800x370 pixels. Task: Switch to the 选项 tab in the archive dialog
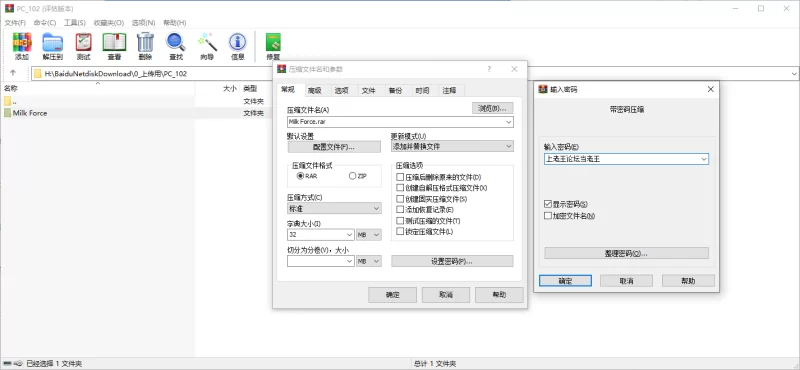[341, 91]
